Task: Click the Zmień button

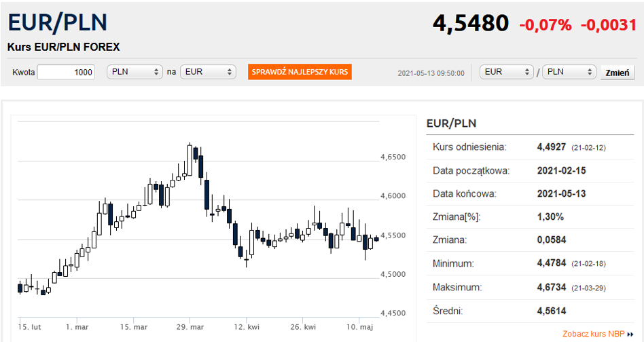Action: [617, 73]
